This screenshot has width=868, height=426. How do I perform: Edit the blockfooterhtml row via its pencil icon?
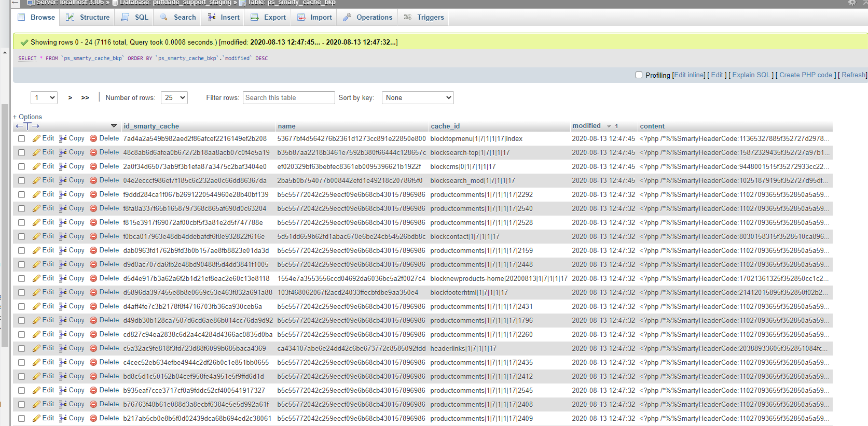coord(36,292)
